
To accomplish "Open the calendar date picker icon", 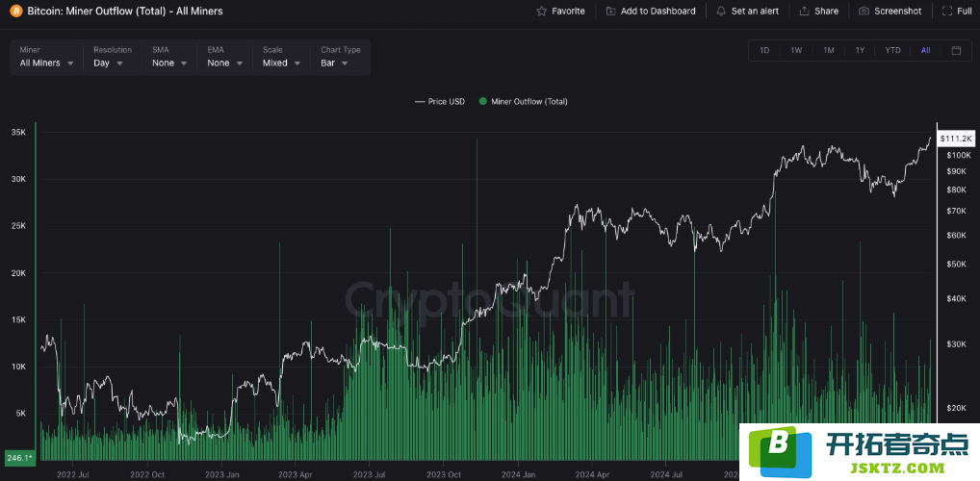I will [956, 51].
